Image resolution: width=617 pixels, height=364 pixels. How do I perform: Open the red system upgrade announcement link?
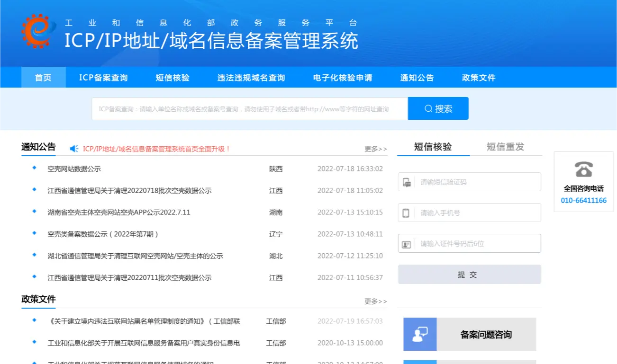pos(156,149)
